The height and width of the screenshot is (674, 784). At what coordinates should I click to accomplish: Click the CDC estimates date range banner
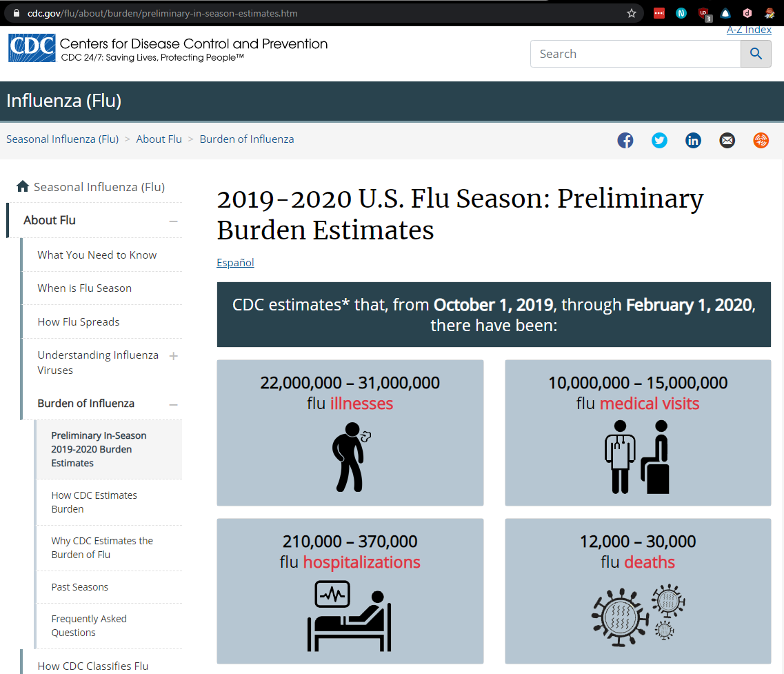coord(494,315)
